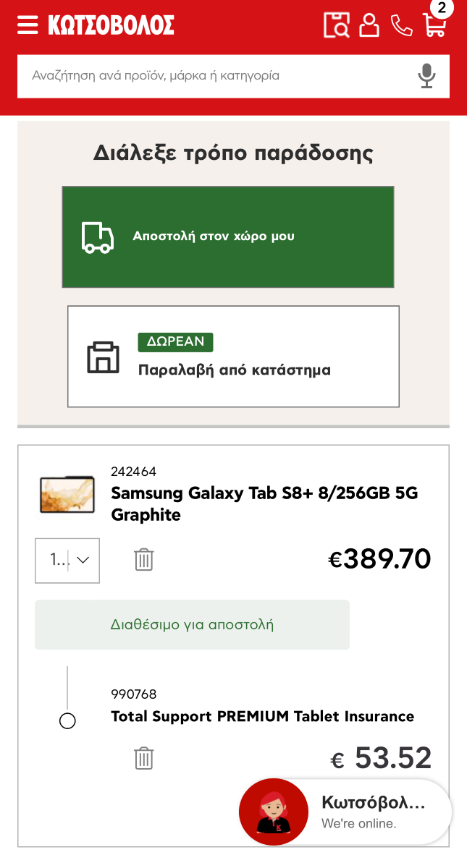Select Παραλαβή από κατάστημα pickup option

click(x=233, y=357)
